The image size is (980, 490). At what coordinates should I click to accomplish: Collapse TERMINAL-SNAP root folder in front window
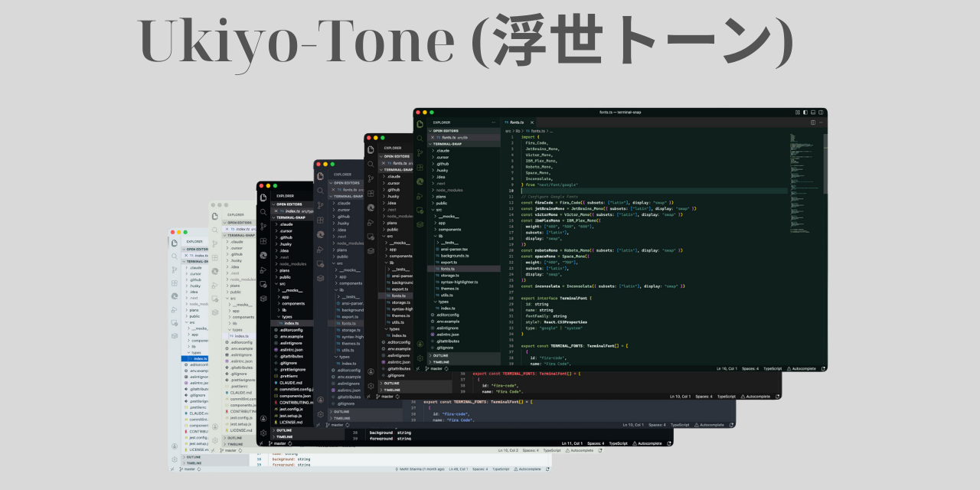coord(464,144)
